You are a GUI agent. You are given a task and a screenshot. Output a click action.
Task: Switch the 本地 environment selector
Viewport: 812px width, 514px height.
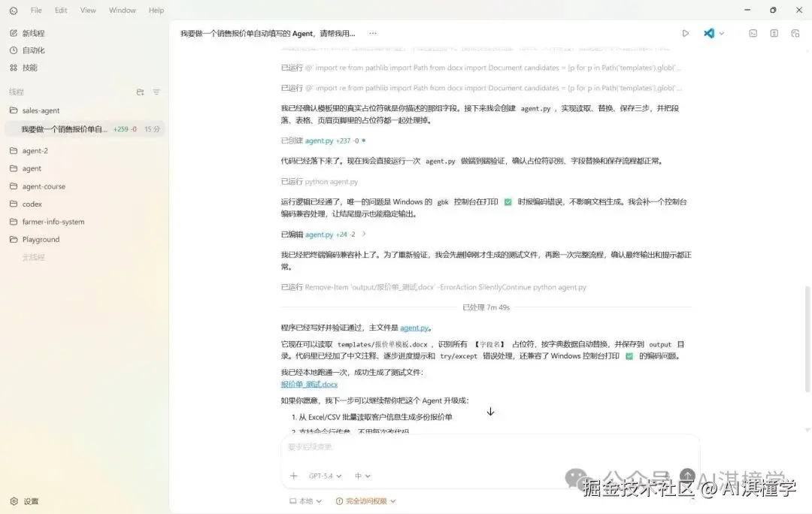point(304,500)
